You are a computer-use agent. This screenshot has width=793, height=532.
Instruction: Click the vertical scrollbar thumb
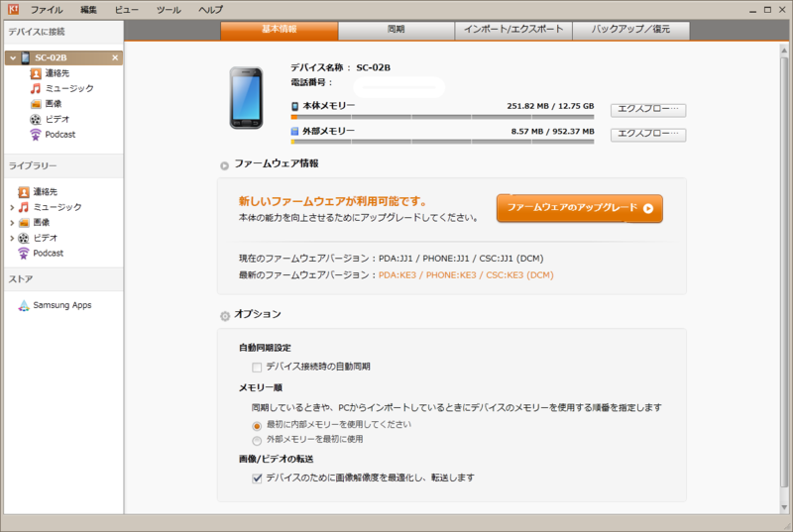pos(784,271)
